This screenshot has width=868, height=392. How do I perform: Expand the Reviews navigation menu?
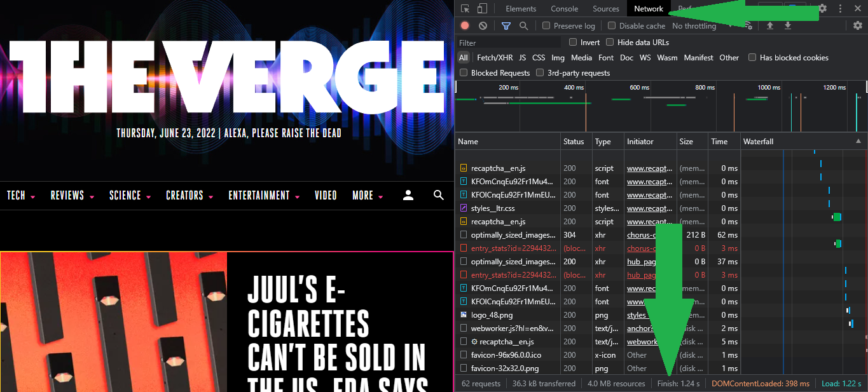[x=72, y=196]
